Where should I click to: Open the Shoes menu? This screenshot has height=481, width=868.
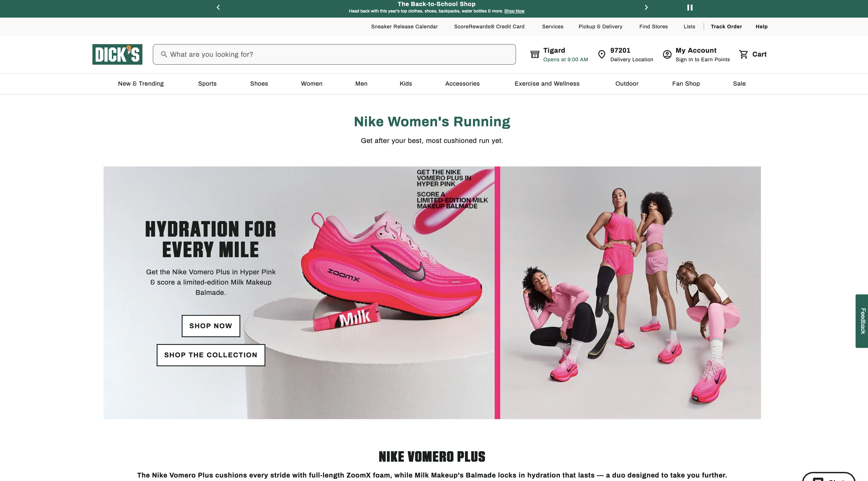coord(259,84)
